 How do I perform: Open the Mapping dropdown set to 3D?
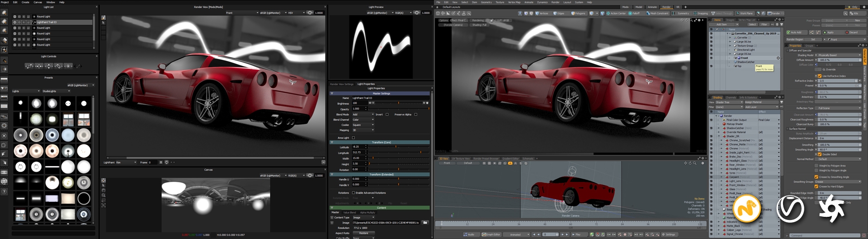click(x=363, y=130)
